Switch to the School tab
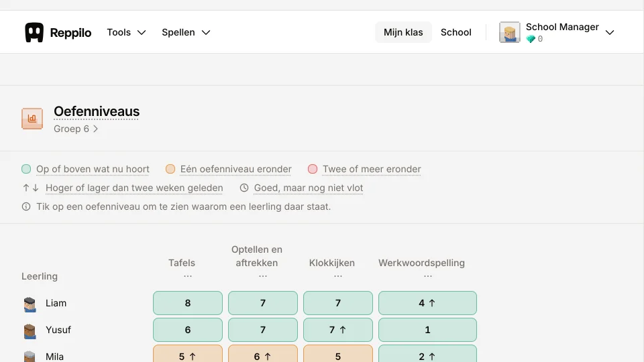The height and width of the screenshot is (362, 644). click(x=456, y=32)
